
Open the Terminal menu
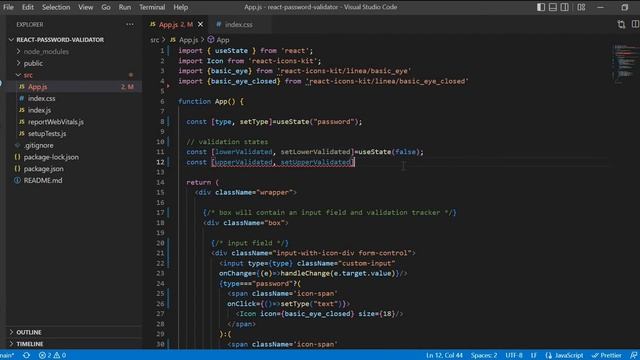click(152, 7)
